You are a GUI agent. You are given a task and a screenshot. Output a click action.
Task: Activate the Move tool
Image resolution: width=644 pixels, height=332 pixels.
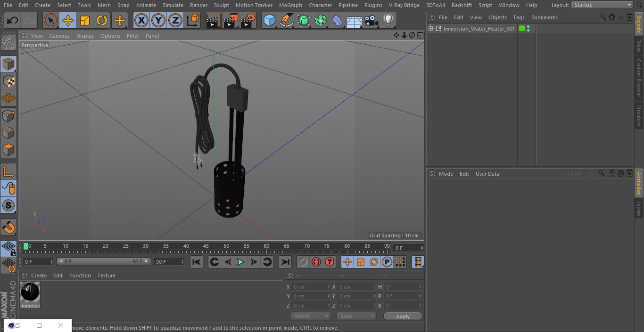coord(68,20)
